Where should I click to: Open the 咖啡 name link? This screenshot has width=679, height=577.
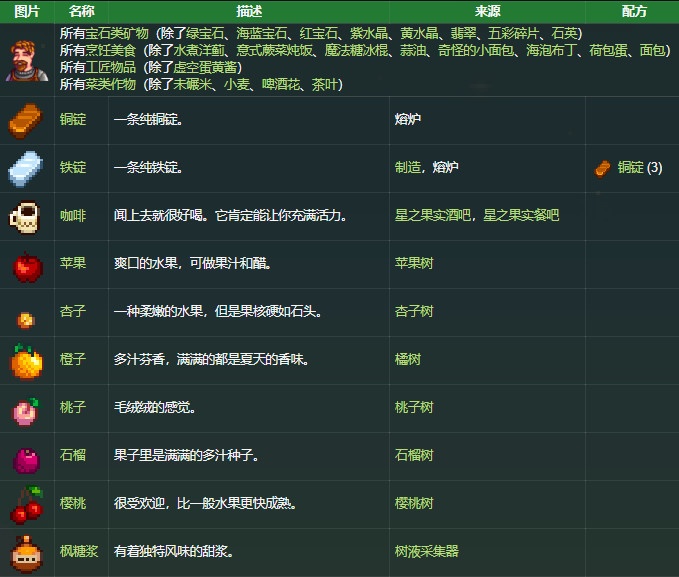tap(73, 215)
